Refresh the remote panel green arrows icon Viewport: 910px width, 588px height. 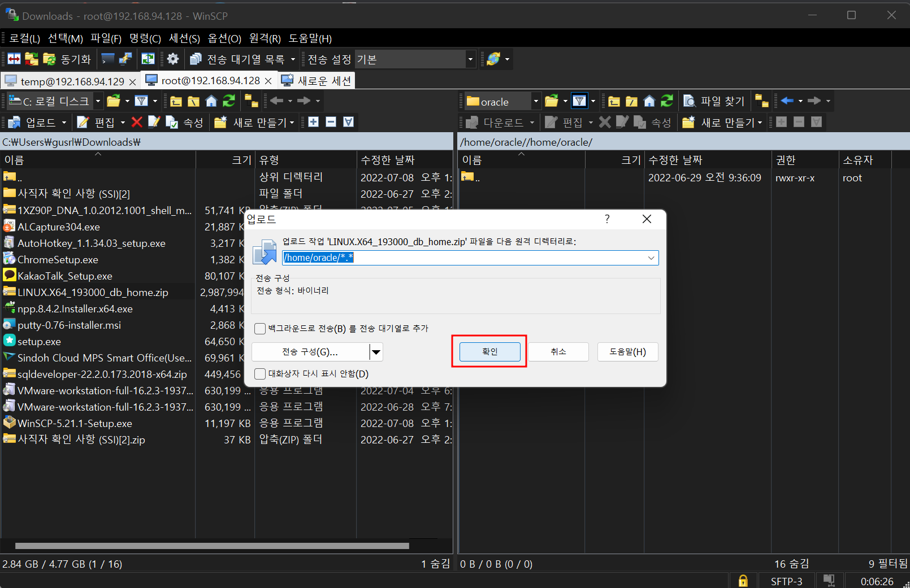(667, 101)
